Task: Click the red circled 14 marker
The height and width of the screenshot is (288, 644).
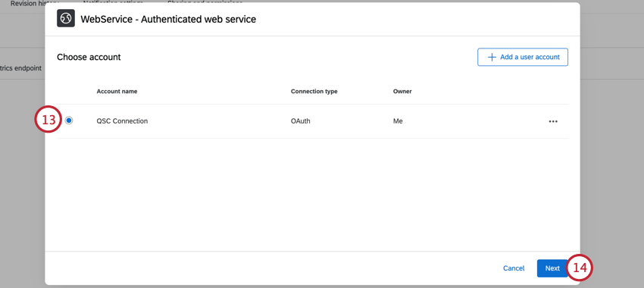Action: [580, 268]
